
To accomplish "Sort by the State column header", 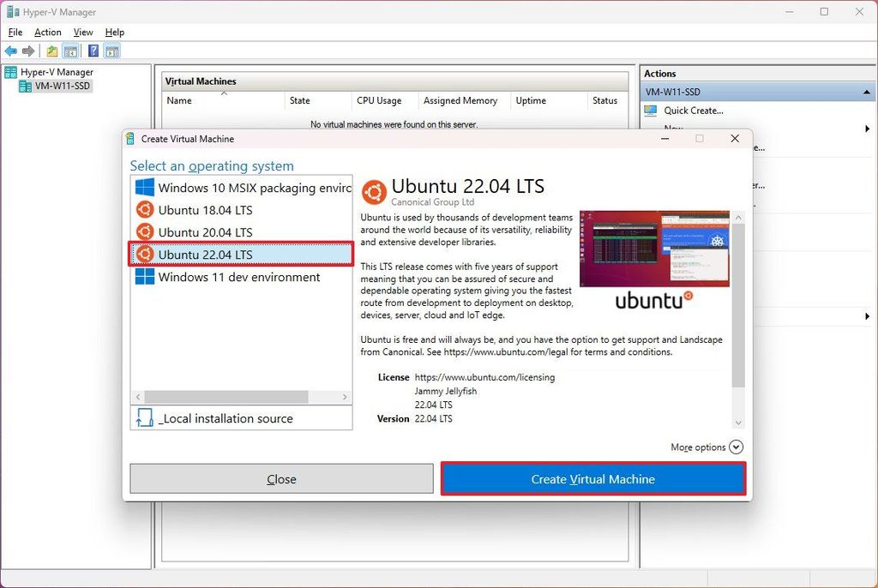I will pyautogui.click(x=317, y=101).
